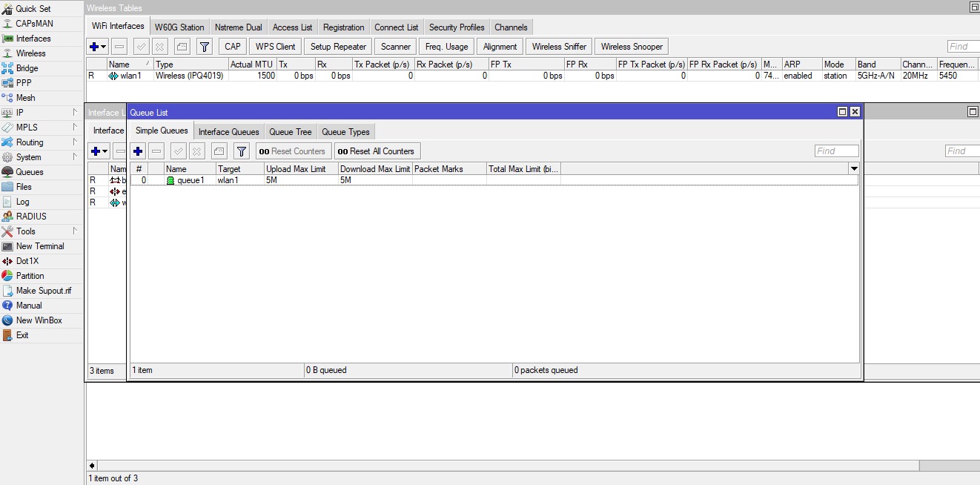
Task: Open the column chooser dropdown in Queue List
Action: [853, 169]
